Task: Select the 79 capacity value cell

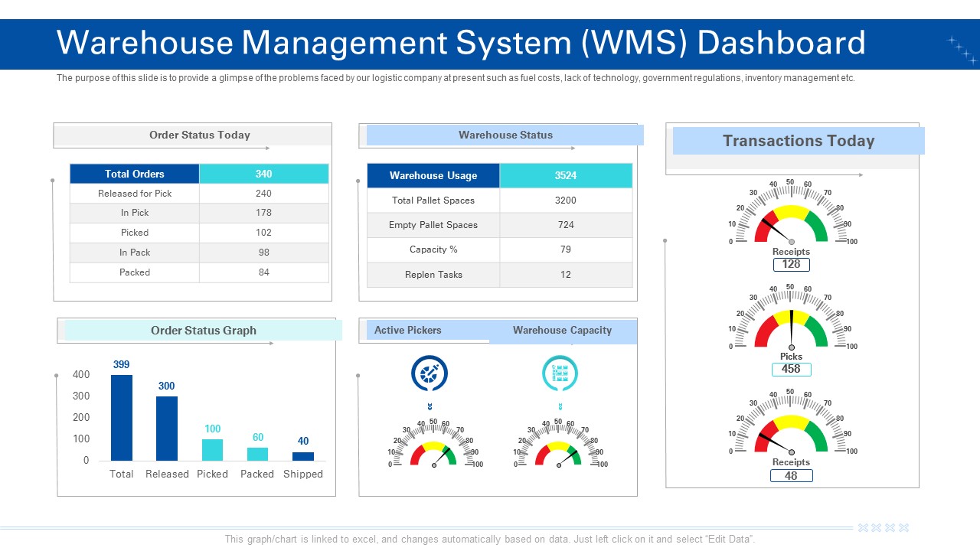Action: [566, 249]
